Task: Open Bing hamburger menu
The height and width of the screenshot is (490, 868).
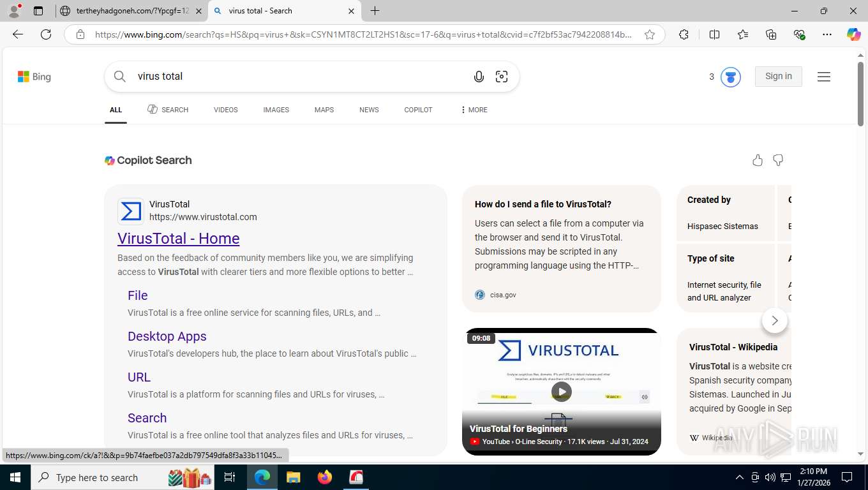Action: [x=824, y=77]
